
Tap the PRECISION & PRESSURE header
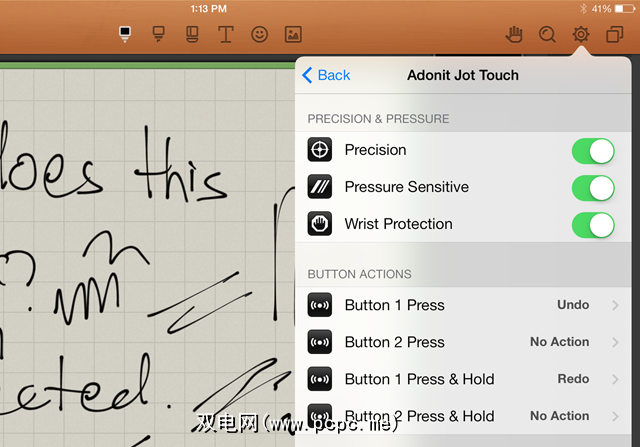[378, 119]
